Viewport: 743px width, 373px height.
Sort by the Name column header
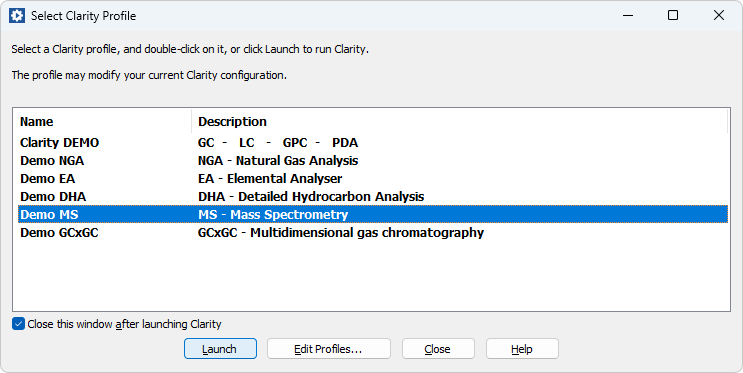click(x=102, y=122)
